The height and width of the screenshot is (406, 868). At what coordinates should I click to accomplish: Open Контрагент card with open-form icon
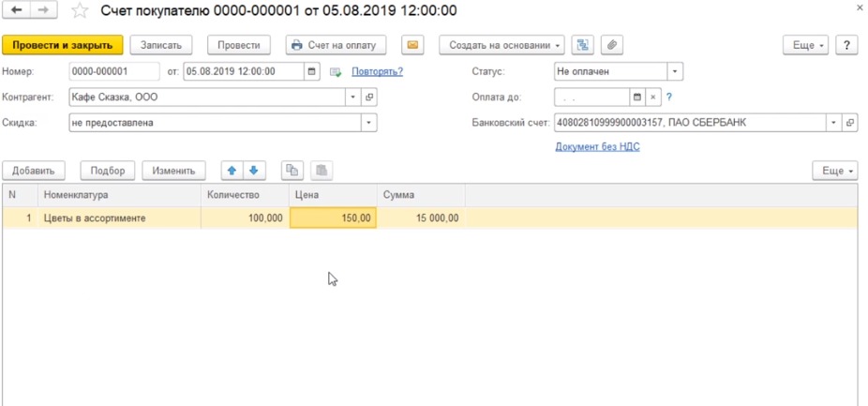[369, 97]
